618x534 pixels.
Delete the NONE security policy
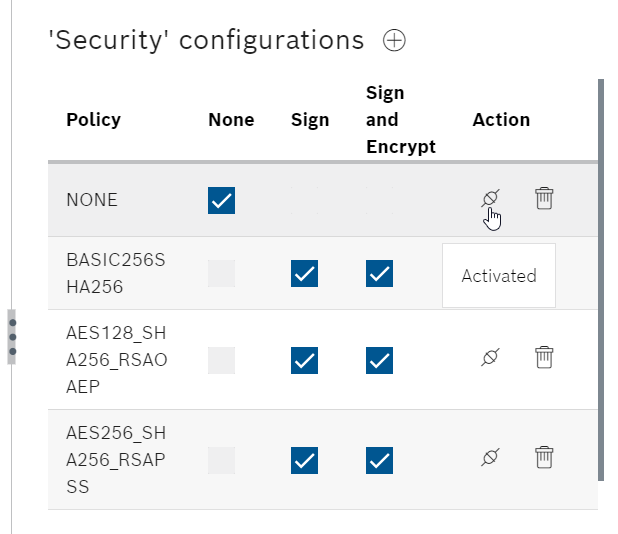544,198
